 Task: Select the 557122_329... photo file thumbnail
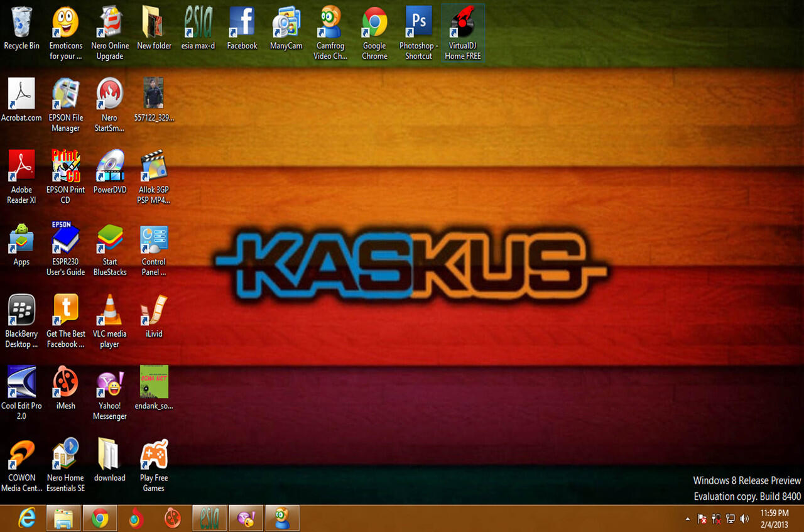click(154, 100)
